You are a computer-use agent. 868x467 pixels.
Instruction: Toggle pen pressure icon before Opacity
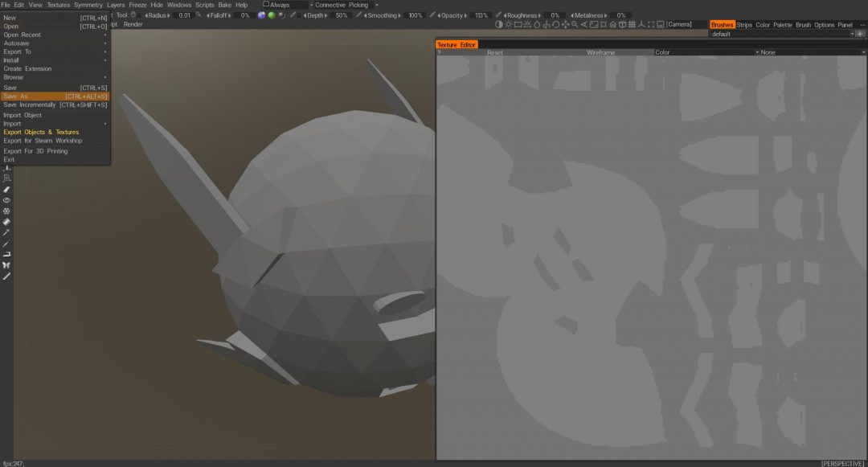coord(432,15)
